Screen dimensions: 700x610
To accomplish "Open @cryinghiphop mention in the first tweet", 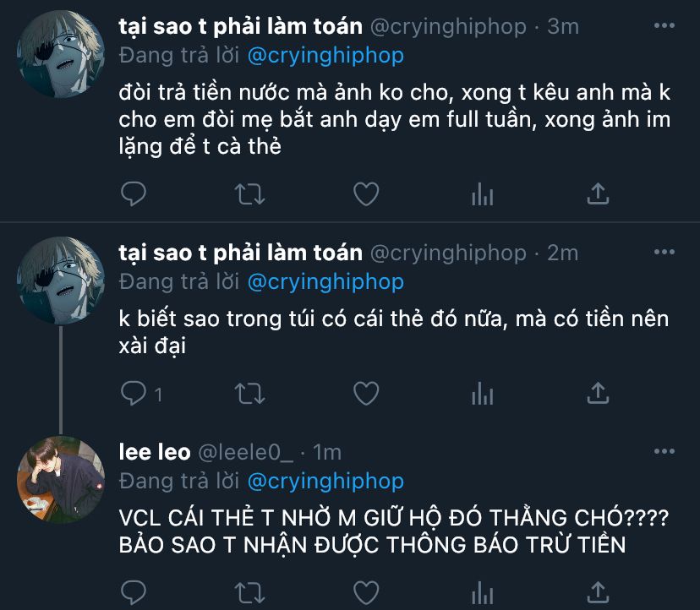I will [x=325, y=56].
